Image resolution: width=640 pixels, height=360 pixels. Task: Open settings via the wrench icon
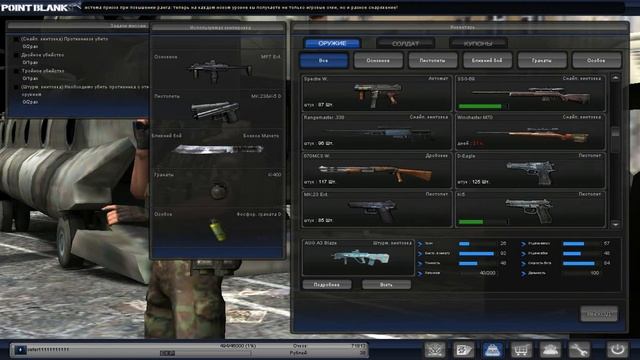[x=579, y=350]
